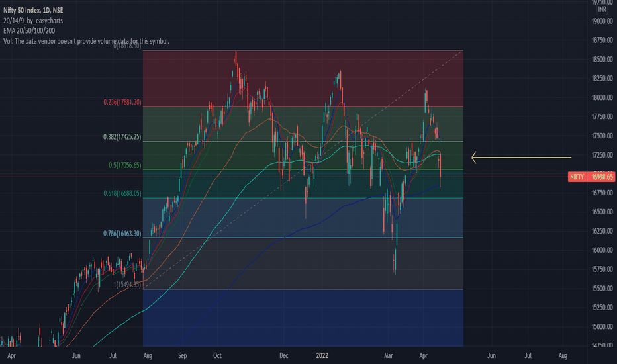Click the 18250.00 price axis value
Screen dimensions: 617x364
(x=602, y=78)
